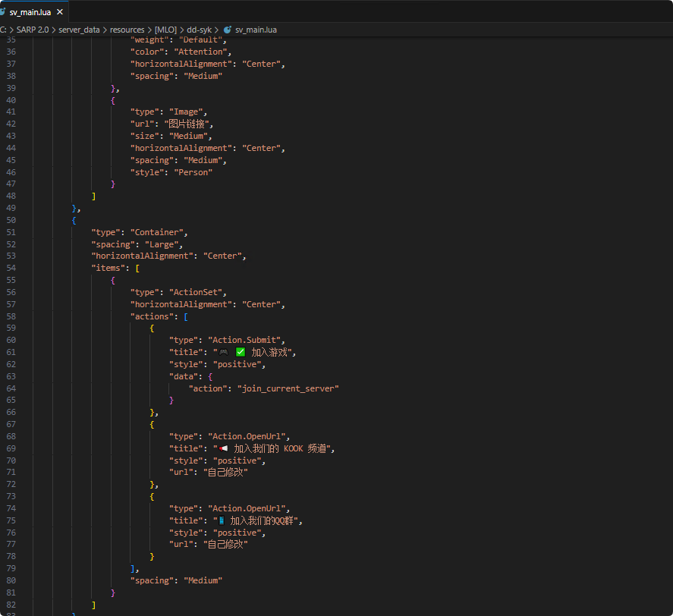Click the phone emoji on line 75
The height and width of the screenshot is (616, 673).
pos(222,520)
